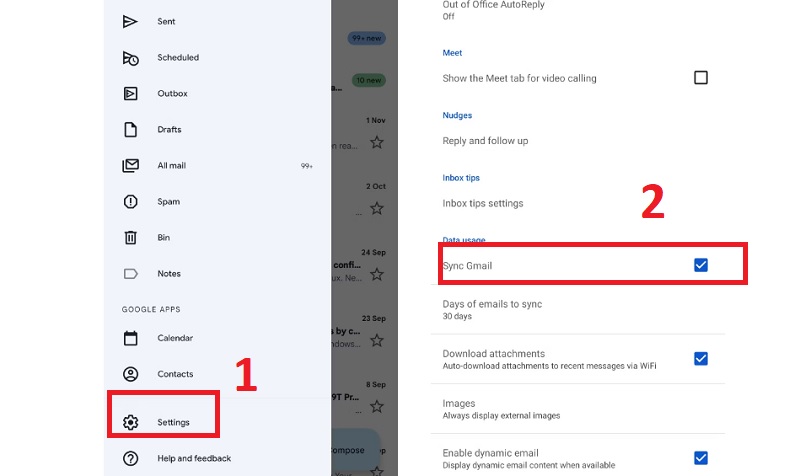Star the email dated 8 Sep

[377, 407]
